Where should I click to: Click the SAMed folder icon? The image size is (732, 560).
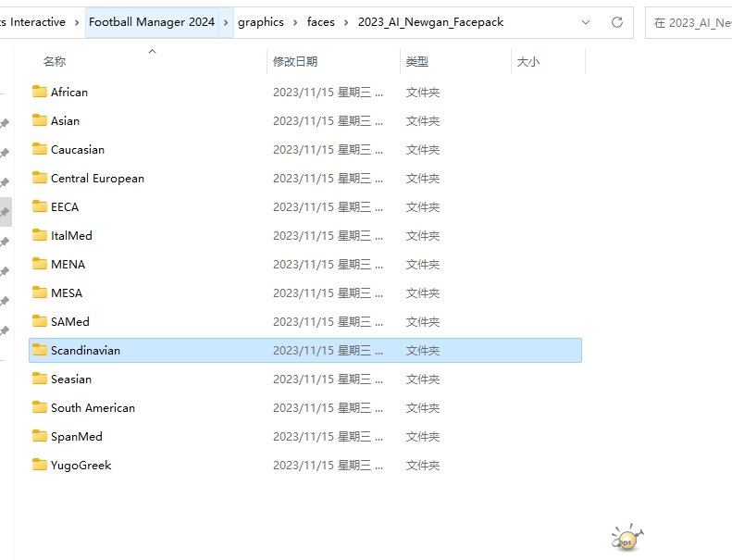[x=40, y=321]
